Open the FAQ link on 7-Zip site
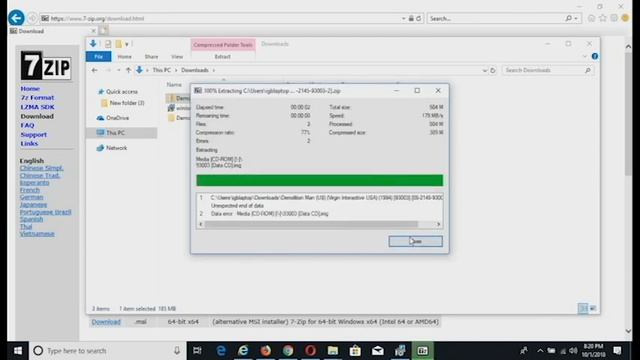 pos(27,125)
